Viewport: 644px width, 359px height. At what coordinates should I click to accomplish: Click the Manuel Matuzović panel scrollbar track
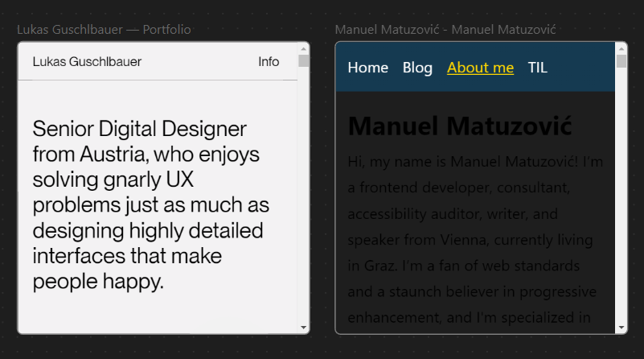[621, 201]
